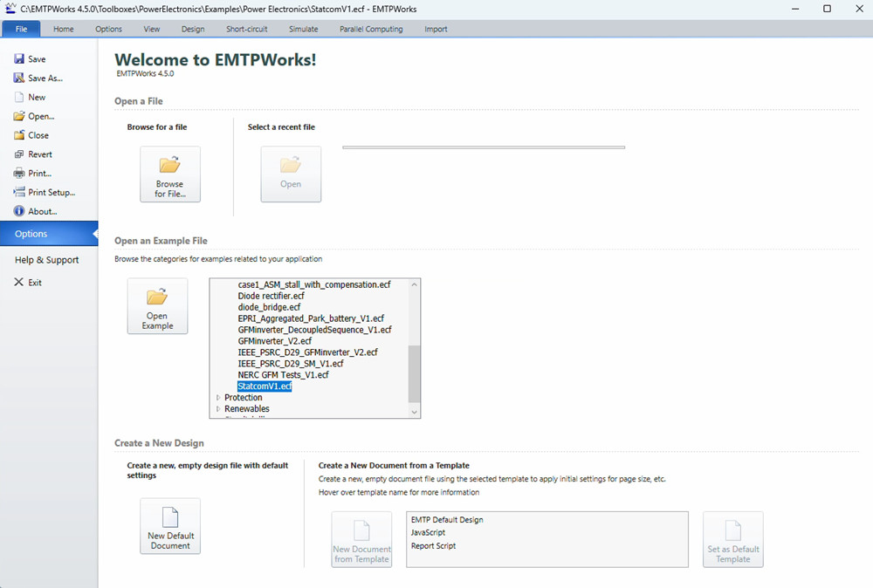Click the Browse for File folder button

click(170, 174)
